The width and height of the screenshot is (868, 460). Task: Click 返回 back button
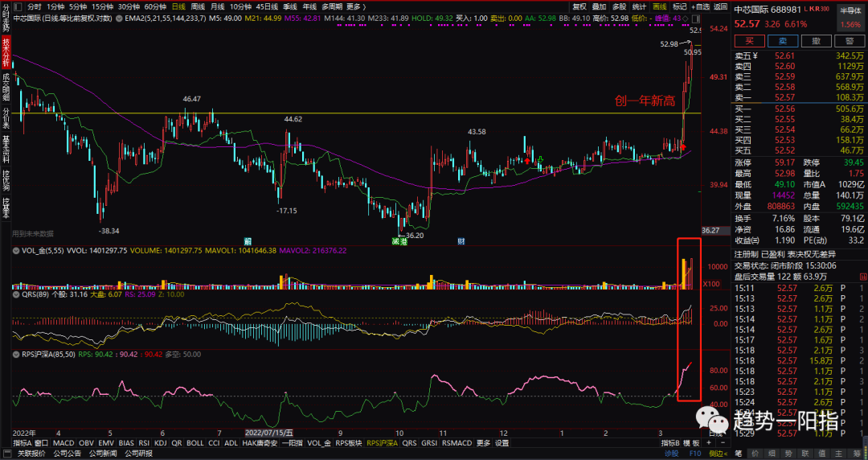coord(720,6)
